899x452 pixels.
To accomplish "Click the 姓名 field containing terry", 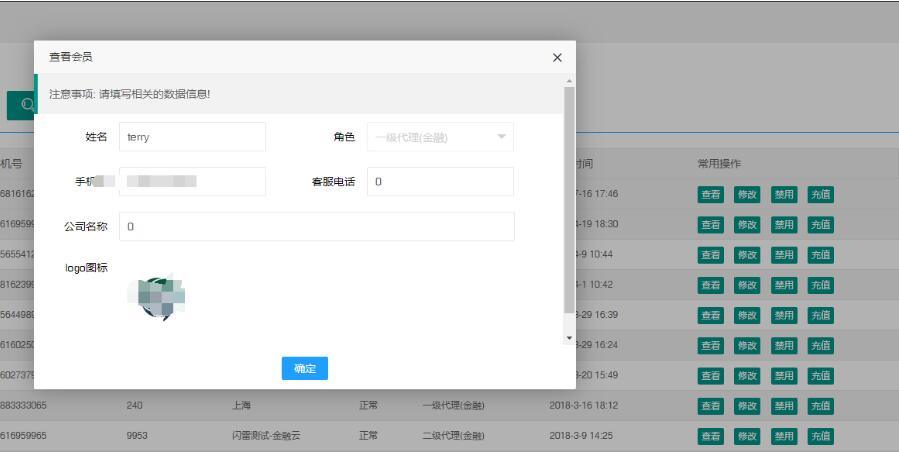I will tap(192, 137).
